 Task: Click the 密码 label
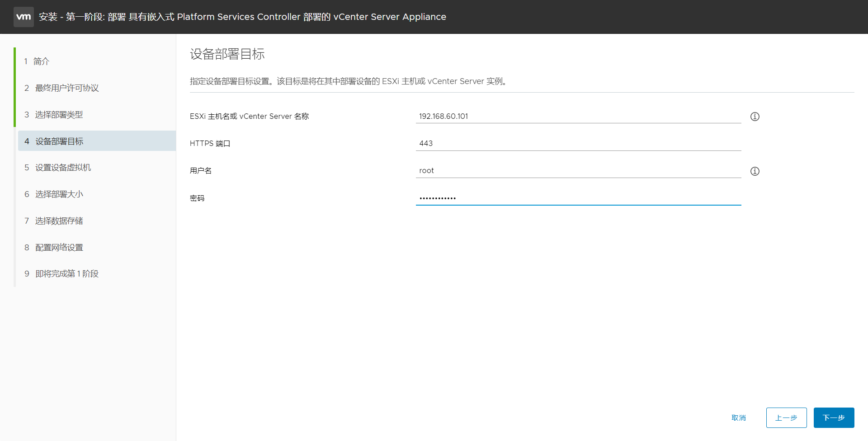point(197,198)
